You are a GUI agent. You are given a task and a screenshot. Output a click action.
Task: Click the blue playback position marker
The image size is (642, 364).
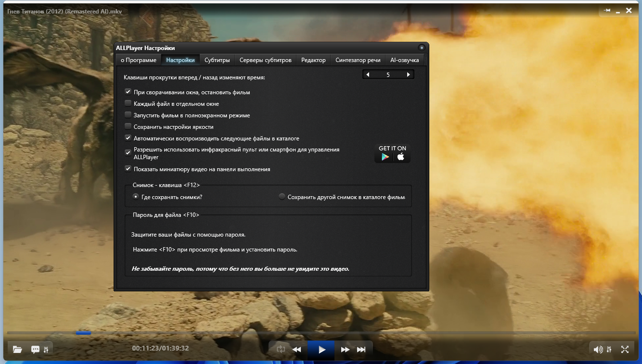pos(83,333)
